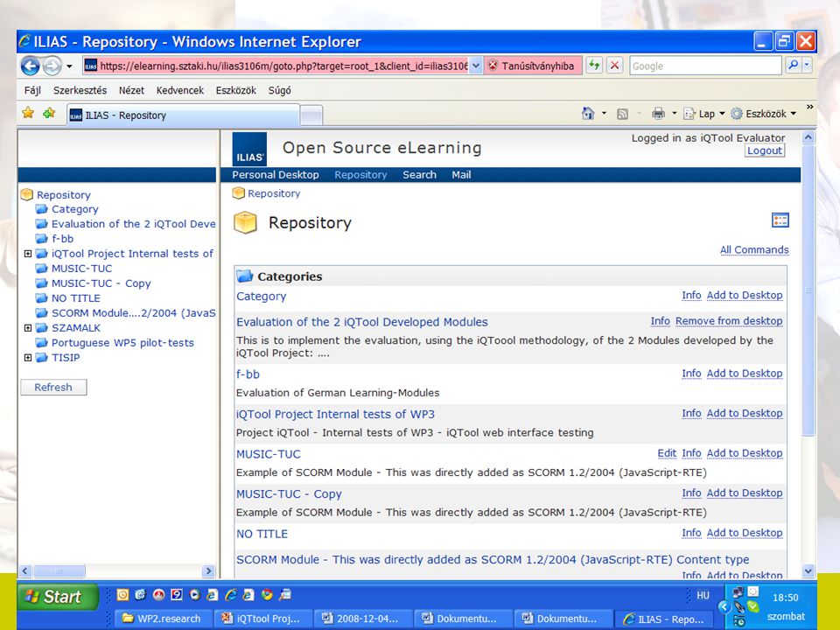
Task: Click the page vertical scrollbar up arrow
Action: (x=808, y=137)
